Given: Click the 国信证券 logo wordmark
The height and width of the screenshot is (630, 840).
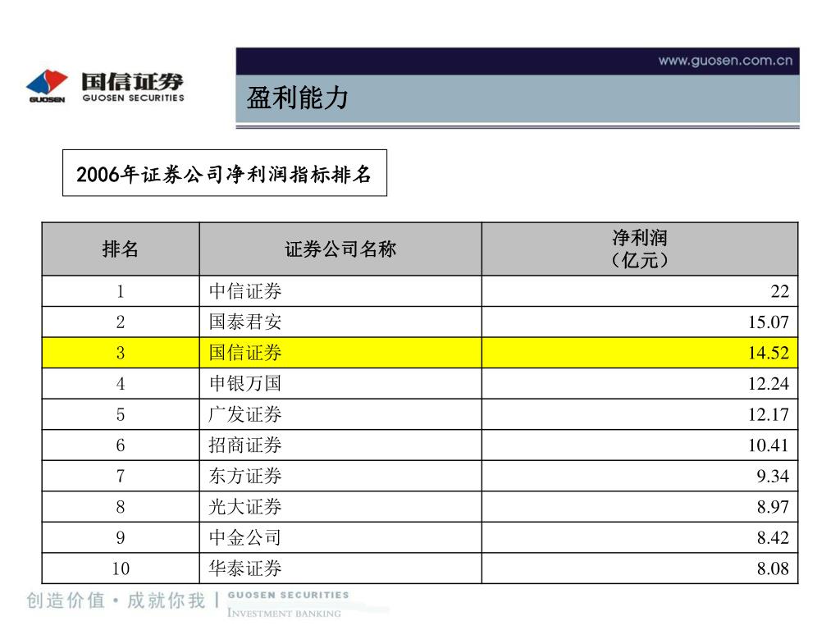Looking at the screenshot, I should pyautogui.click(x=132, y=82).
